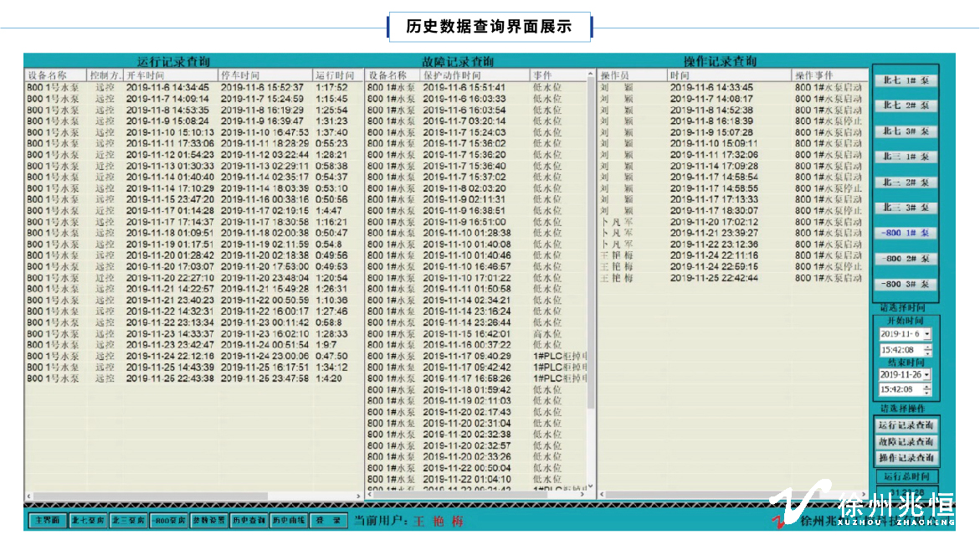Go to 主界面 in bottom navigation
This screenshot has height=535, width=980.
click(47, 520)
